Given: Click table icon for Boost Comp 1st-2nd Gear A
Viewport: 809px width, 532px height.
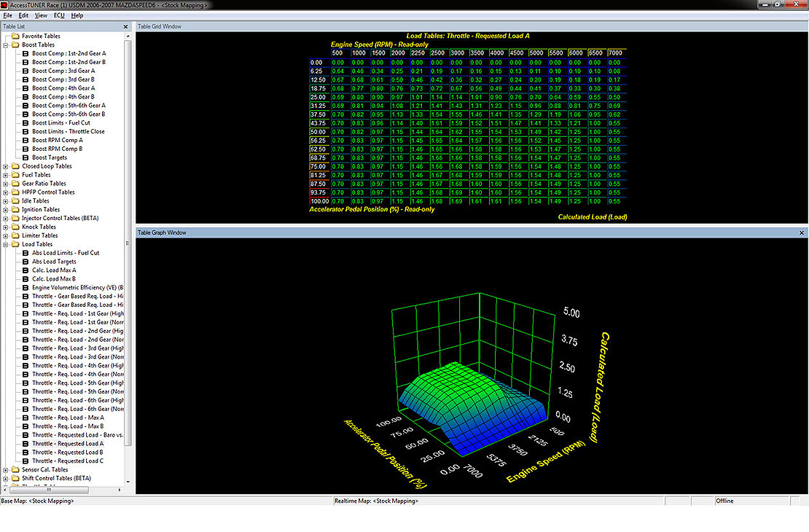Looking at the screenshot, I should pyautogui.click(x=26, y=54).
